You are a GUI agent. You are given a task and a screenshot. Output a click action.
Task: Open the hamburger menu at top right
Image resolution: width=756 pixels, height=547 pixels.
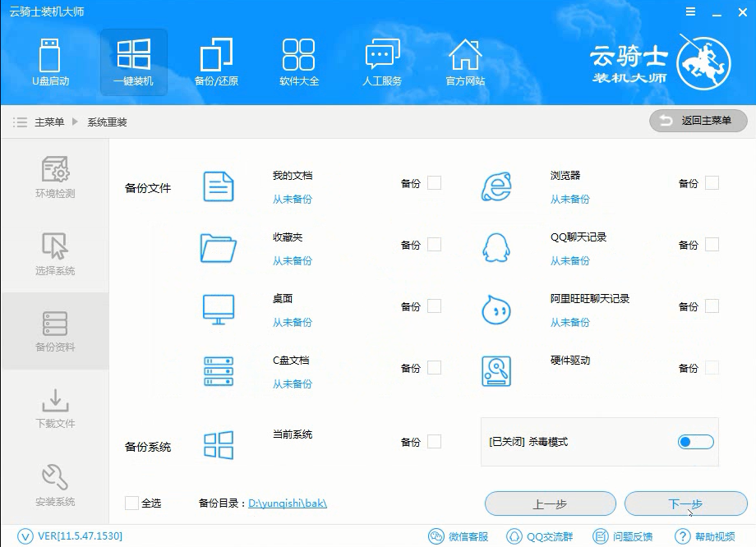689,11
